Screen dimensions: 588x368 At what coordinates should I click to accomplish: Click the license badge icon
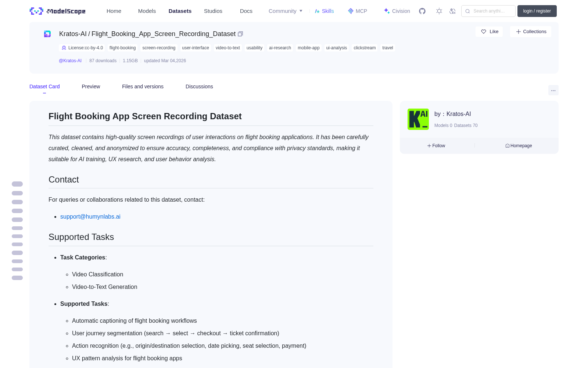[64, 48]
